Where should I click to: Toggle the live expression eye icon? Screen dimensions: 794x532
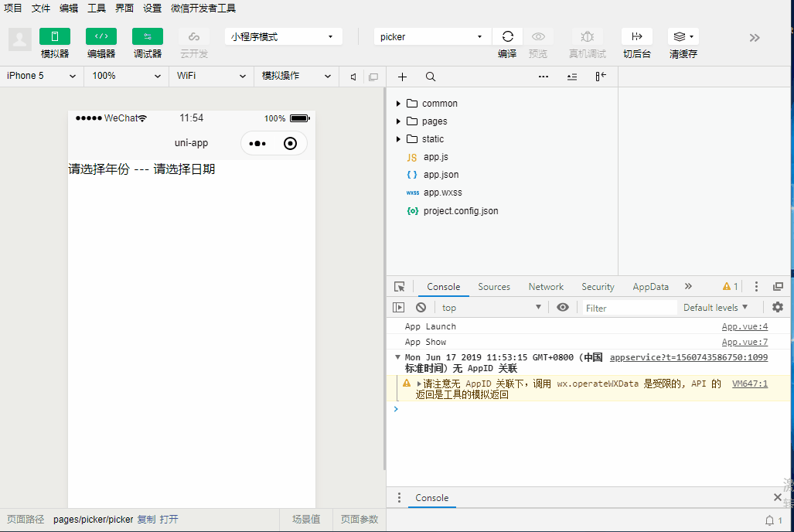(x=563, y=307)
